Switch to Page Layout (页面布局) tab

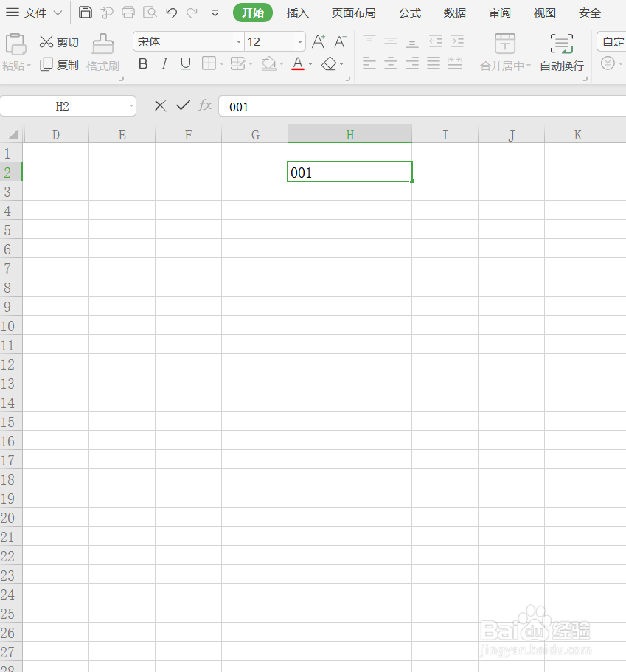(353, 13)
